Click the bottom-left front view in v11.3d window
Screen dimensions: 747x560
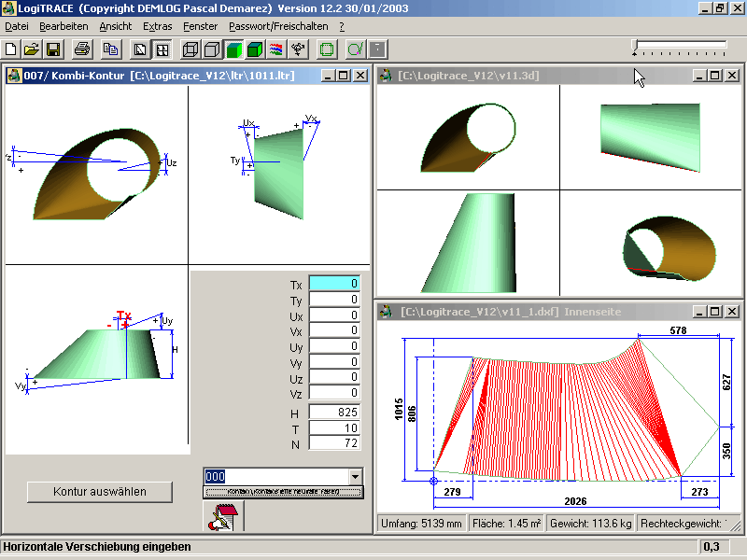click(x=468, y=243)
